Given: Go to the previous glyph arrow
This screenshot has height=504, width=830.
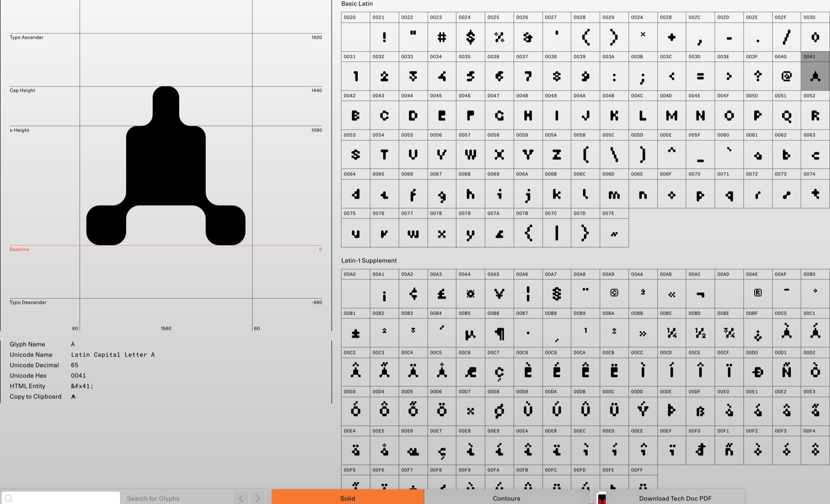Looking at the screenshot, I should pos(241,498).
